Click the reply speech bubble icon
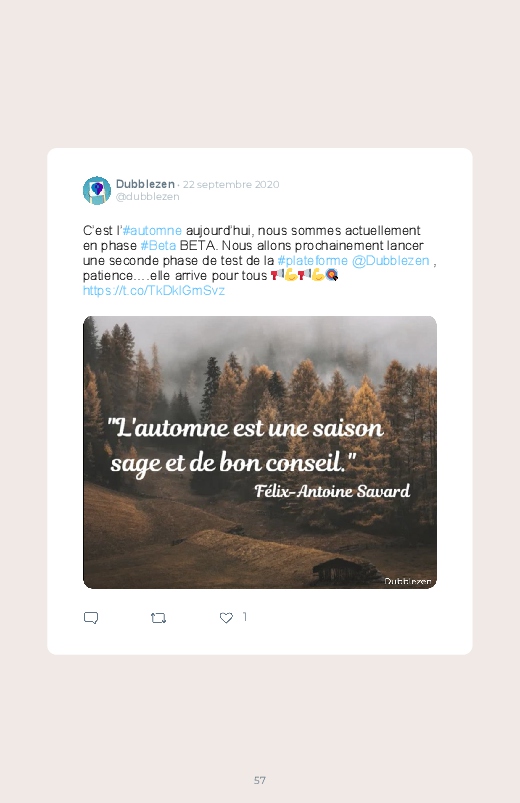Screen dimensions: 520x803 pos(91,618)
